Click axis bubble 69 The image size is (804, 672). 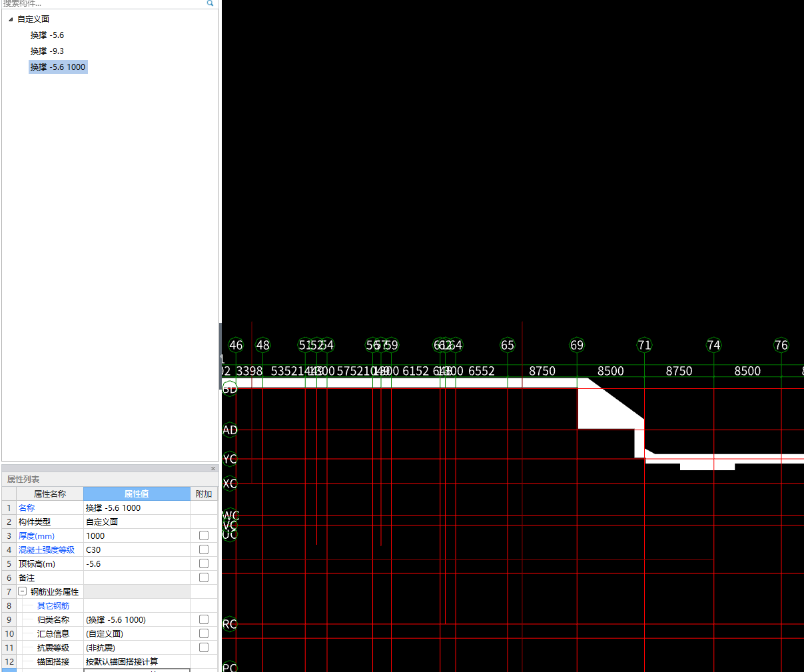577,345
